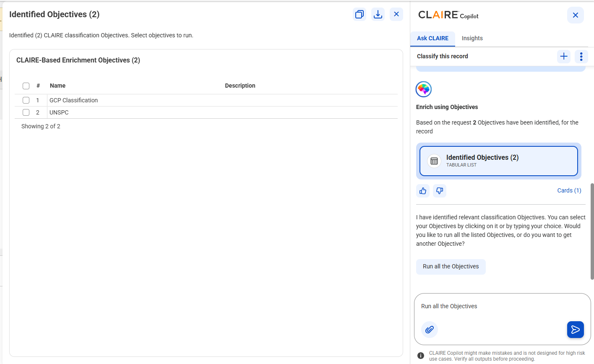Start a new chat with plus icon

coord(564,56)
